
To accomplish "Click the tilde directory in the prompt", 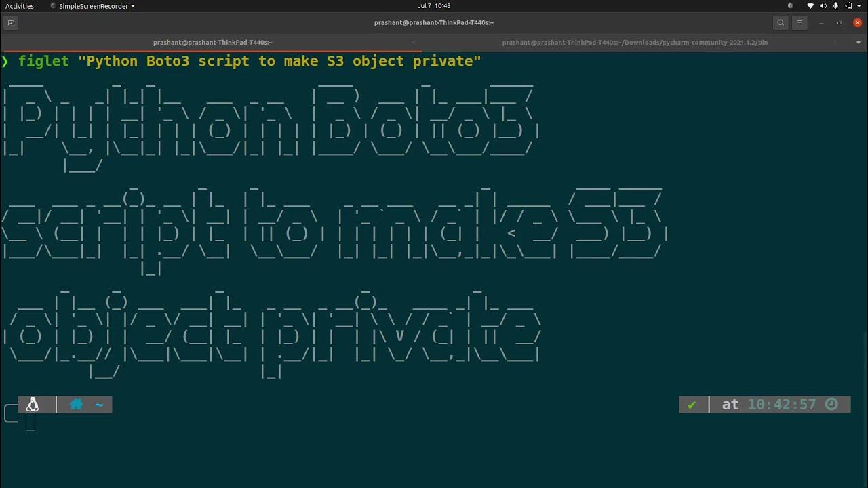I will pyautogui.click(x=99, y=405).
